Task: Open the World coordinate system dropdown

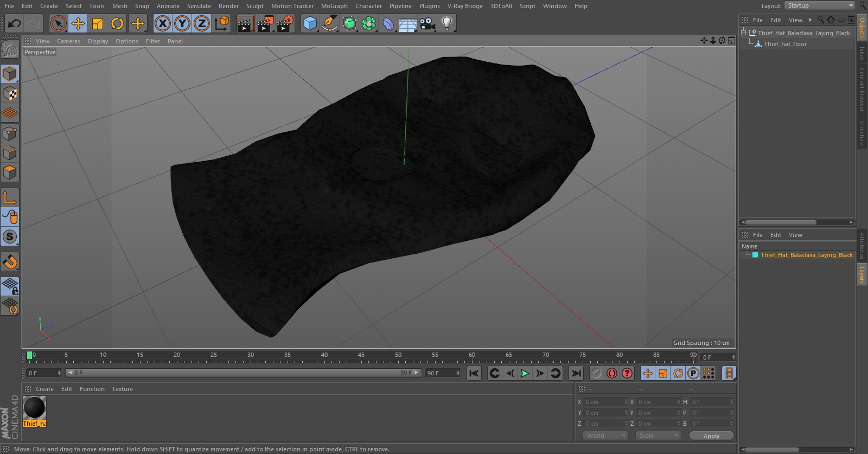Action: [x=605, y=436]
